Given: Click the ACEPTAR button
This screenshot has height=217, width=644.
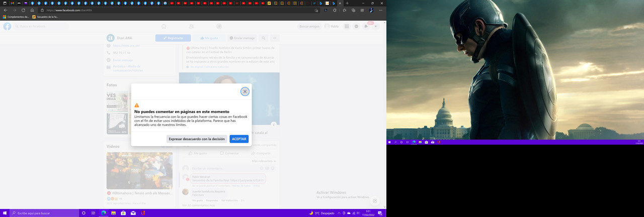Looking at the screenshot, I should coord(239,139).
